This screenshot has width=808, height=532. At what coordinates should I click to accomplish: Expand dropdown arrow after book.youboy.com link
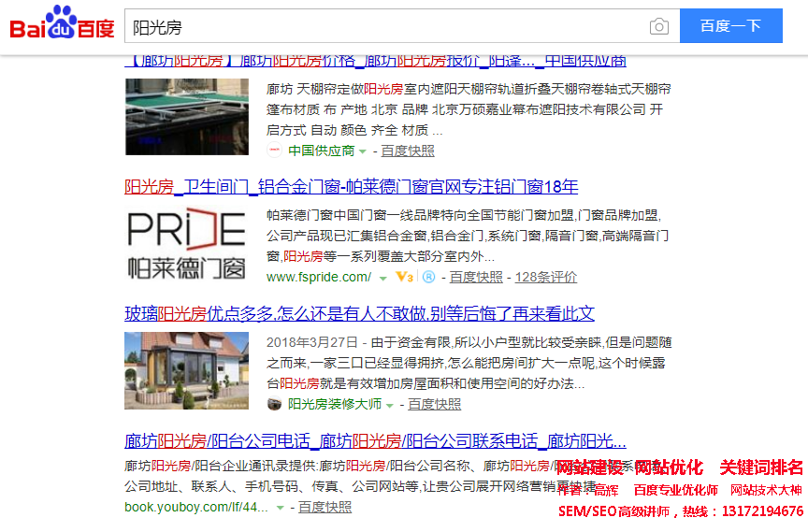(x=280, y=508)
